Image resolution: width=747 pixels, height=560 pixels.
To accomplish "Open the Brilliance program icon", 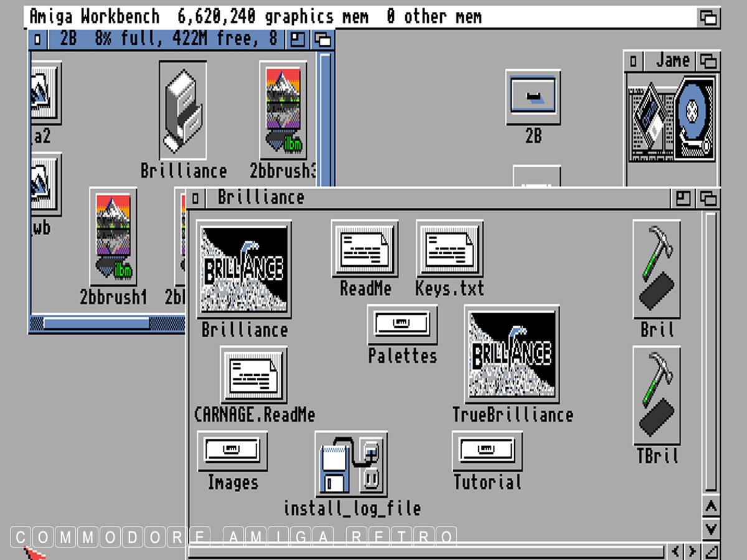I will [244, 269].
